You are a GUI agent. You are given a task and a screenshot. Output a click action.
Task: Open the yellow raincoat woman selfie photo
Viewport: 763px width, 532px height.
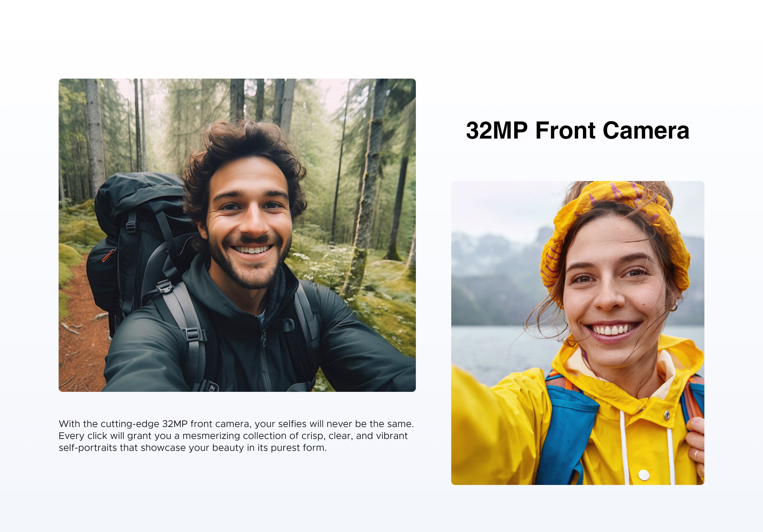coord(578,333)
